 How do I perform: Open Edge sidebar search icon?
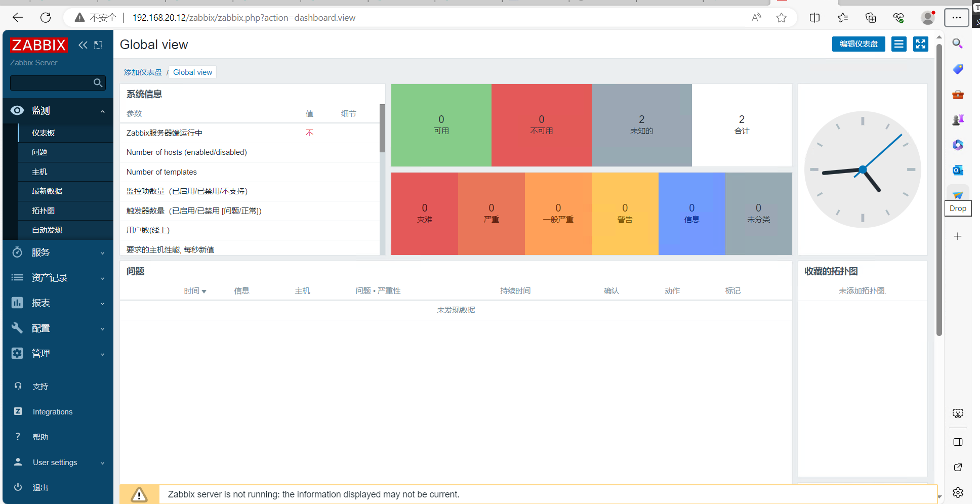pos(958,44)
